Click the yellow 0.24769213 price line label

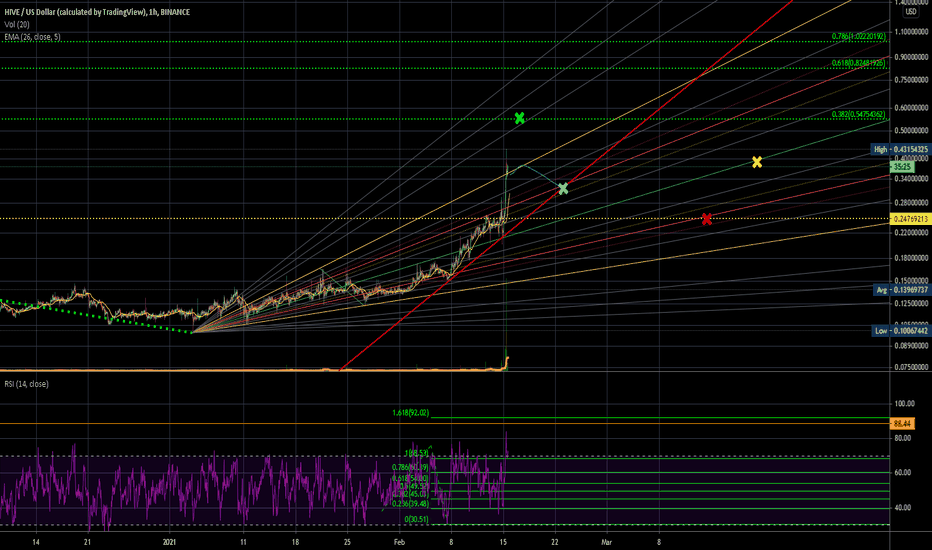(x=910, y=219)
